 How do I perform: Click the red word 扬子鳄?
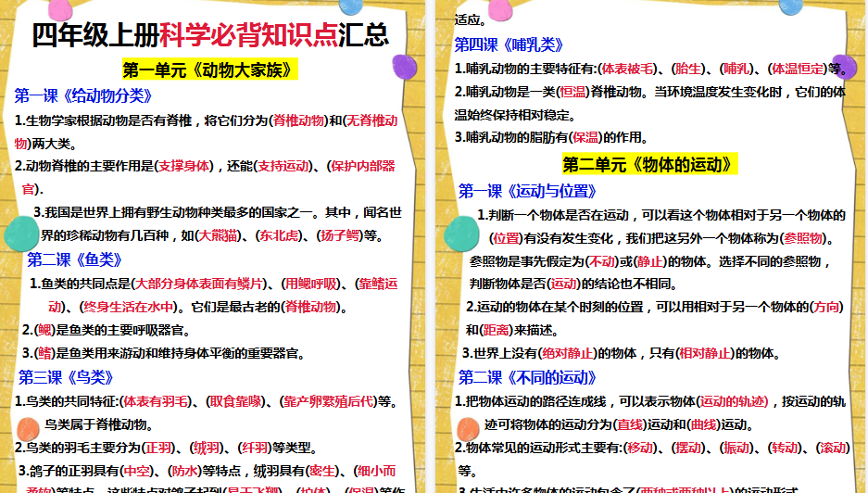coord(341,235)
